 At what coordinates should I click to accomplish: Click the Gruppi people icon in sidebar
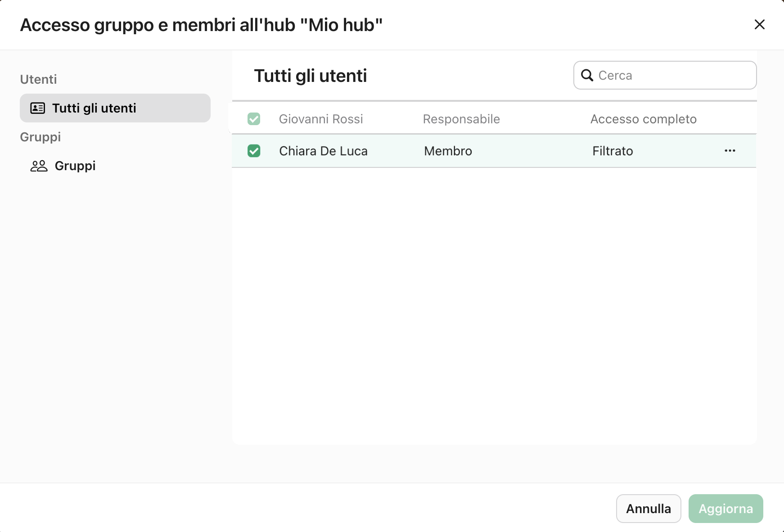38,166
